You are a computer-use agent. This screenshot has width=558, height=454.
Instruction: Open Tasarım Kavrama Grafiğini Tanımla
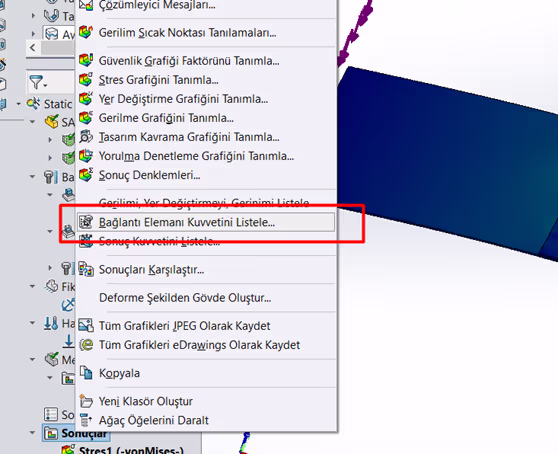point(206,137)
